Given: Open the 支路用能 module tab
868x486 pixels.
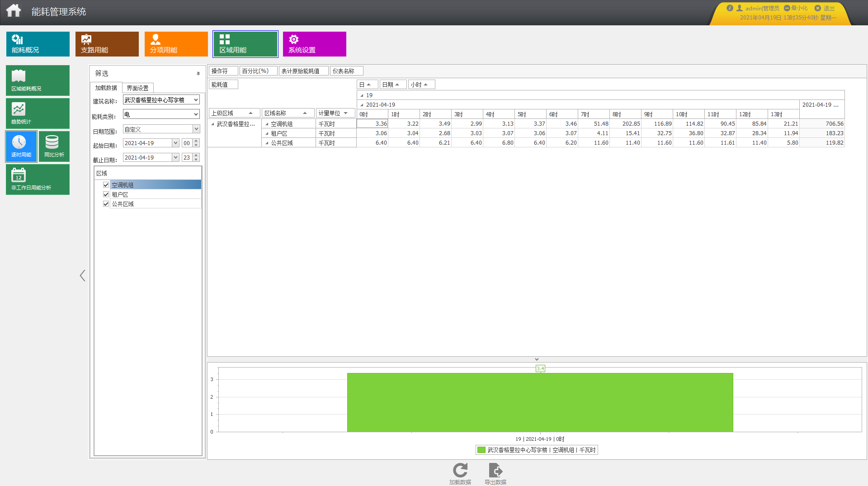Looking at the screenshot, I should tap(107, 44).
